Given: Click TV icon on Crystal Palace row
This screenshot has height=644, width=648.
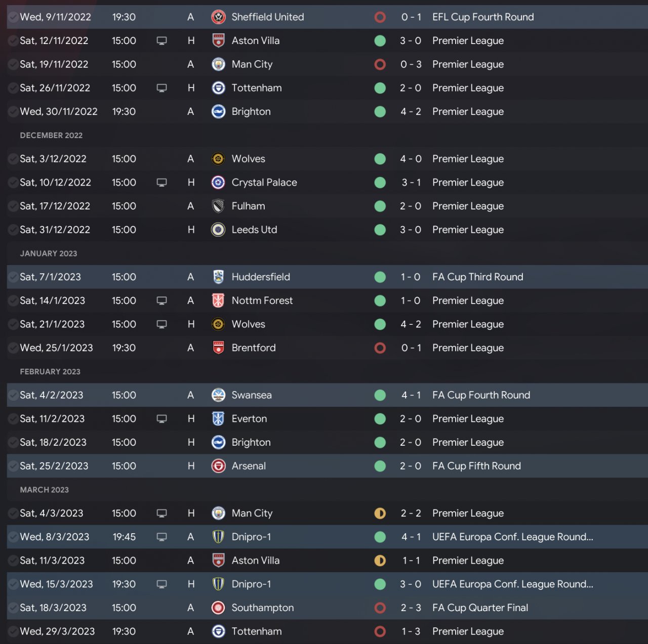Looking at the screenshot, I should (x=162, y=183).
